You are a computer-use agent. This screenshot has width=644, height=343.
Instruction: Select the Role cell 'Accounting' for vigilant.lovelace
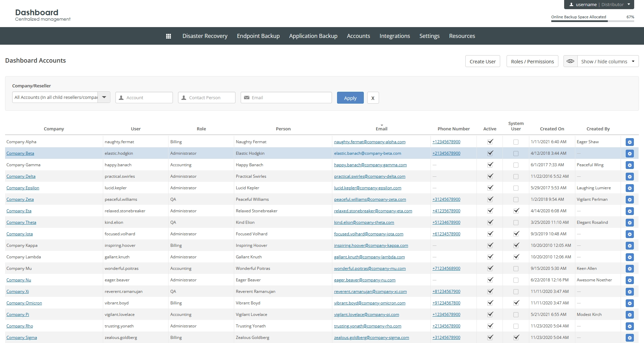(181, 315)
